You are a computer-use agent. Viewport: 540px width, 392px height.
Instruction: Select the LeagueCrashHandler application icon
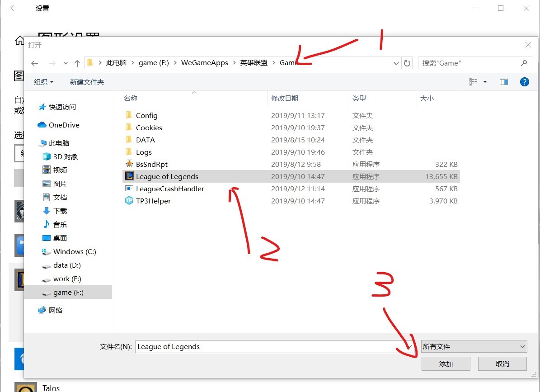click(129, 189)
